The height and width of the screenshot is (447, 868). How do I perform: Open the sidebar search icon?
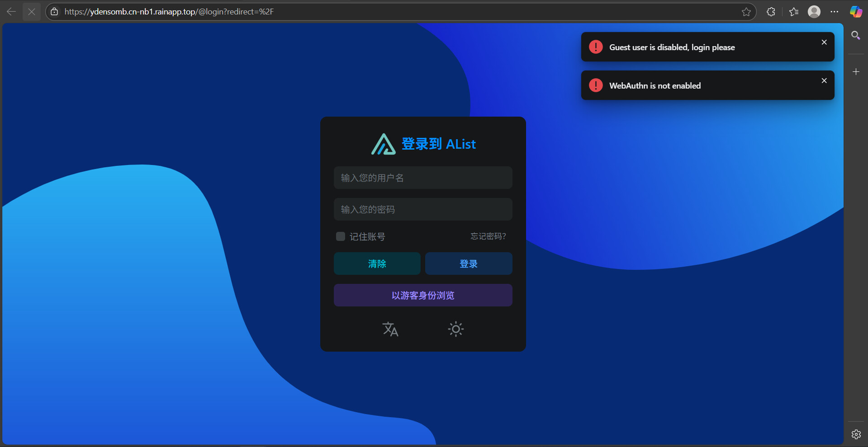[856, 35]
